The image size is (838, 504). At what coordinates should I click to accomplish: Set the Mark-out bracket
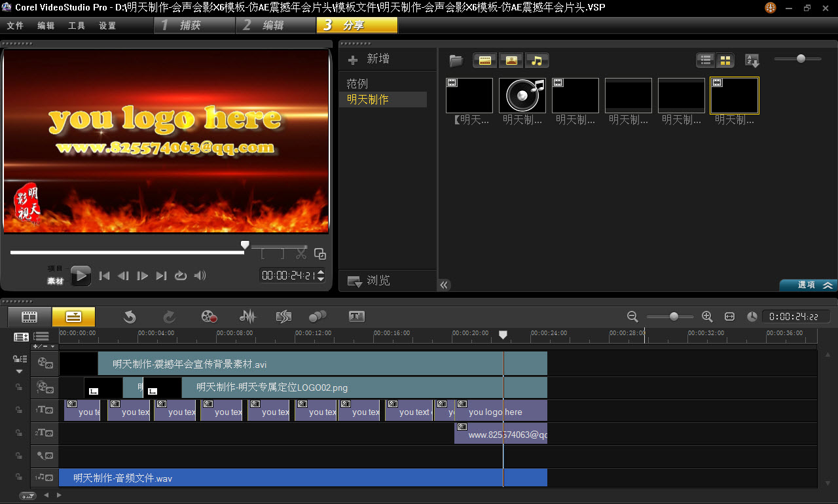click(282, 254)
